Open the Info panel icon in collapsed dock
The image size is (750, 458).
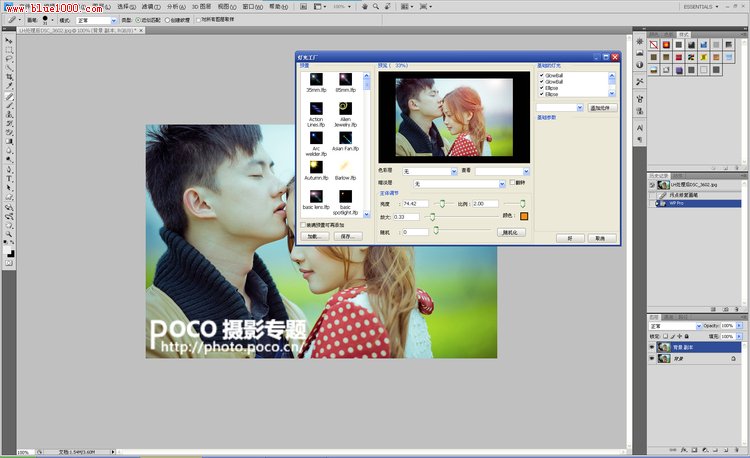click(640, 65)
